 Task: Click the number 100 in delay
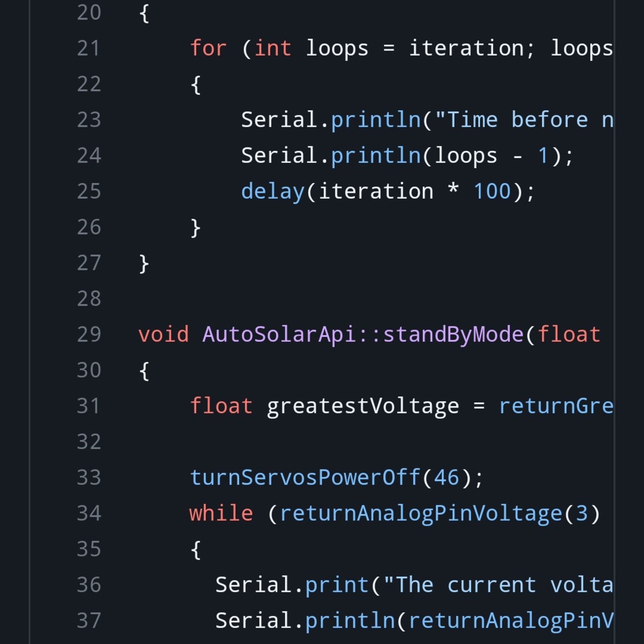[492, 192]
